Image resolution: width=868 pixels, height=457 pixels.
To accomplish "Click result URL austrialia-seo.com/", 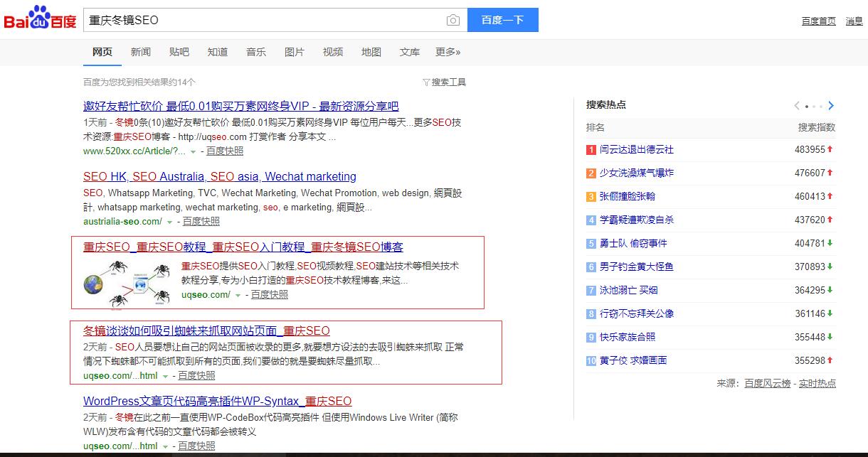I will coord(122,222).
